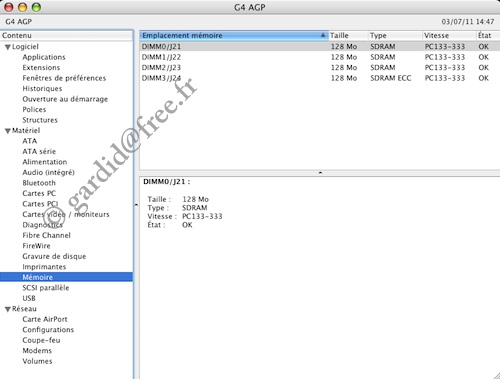This screenshot has width=500, height=379.
Task: Select Fibre Channel entry
Action: (x=46, y=235)
